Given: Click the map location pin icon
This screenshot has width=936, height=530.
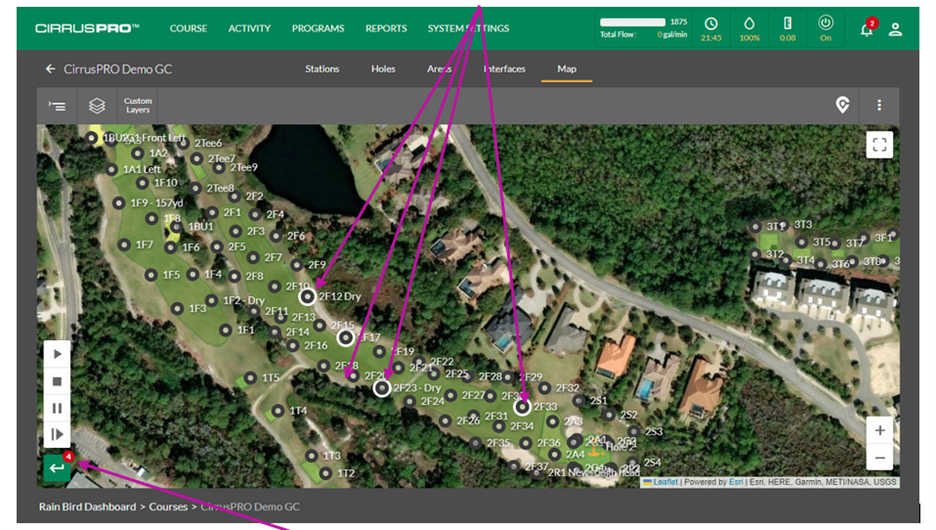Looking at the screenshot, I should 842,105.
